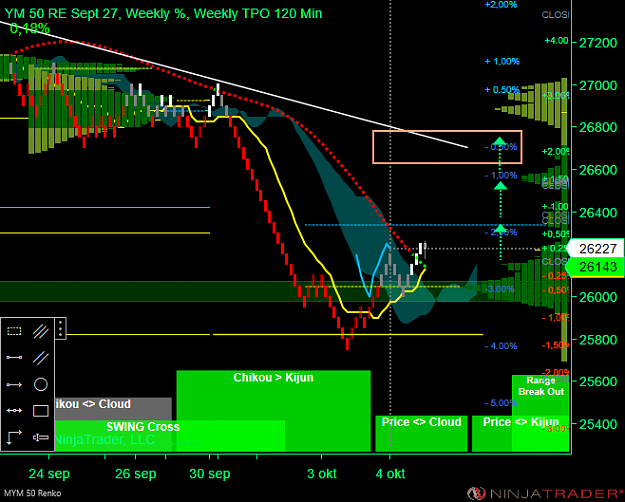Click the 4 okt date label
Image resolution: width=625 pixels, height=502 pixels.
pos(390,474)
